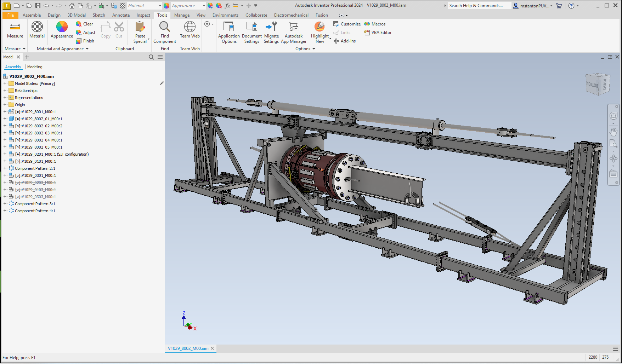Click the Open file icon

pyautogui.click(x=29, y=6)
